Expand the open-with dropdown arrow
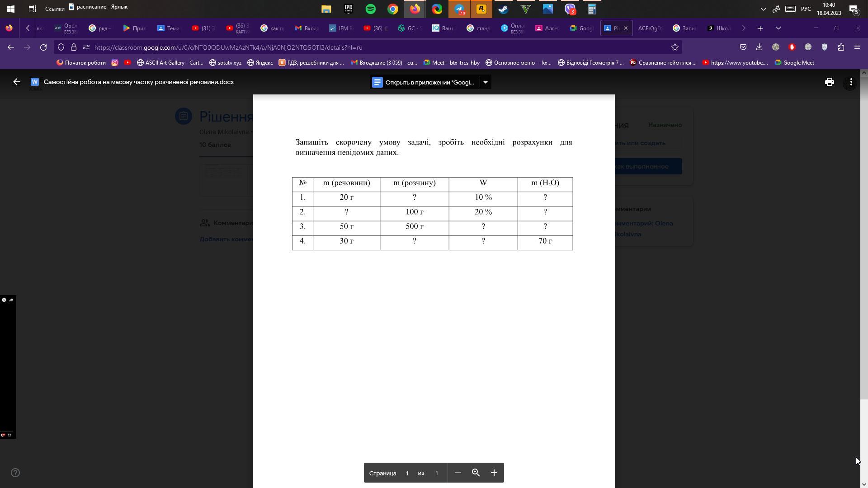The image size is (868, 488). point(486,82)
